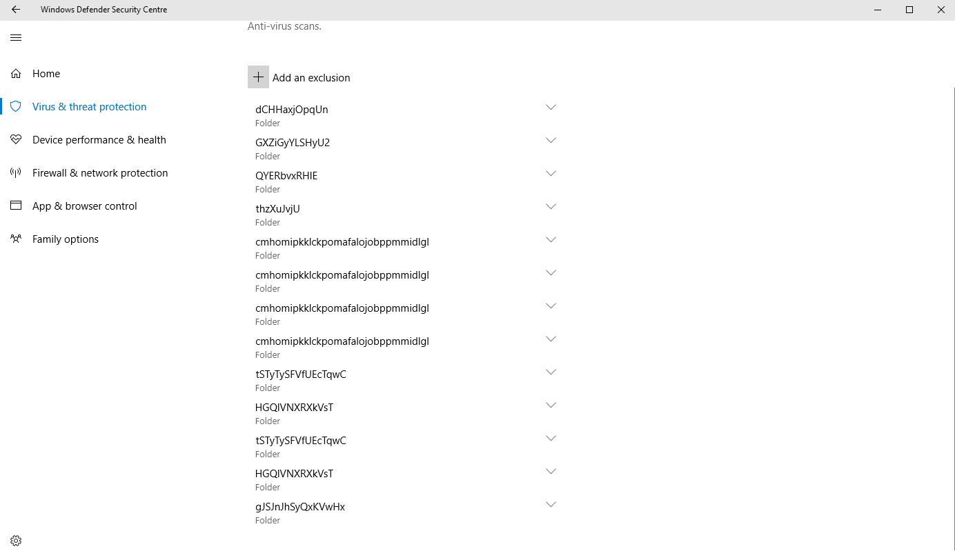Click the vertical scrollbar on right edge
This screenshot has height=560, width=955.
tap(953, 310)
